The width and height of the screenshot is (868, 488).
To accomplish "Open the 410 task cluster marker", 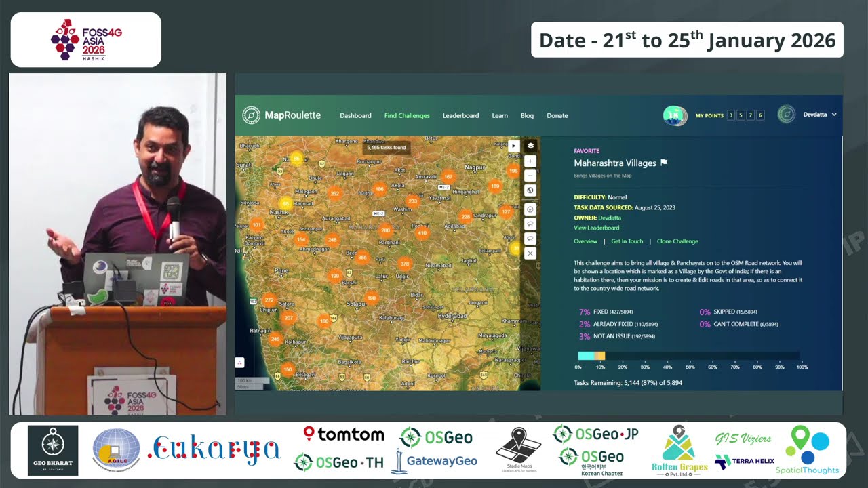I will pyautogui.click(x=422, y=233).
